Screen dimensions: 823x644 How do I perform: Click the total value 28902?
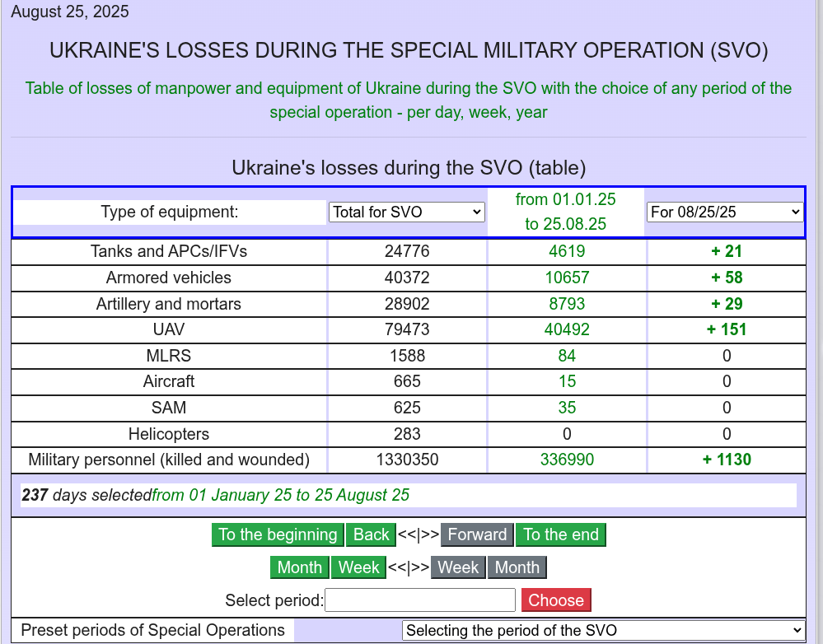pyautogui.click(x=407, y=304)
